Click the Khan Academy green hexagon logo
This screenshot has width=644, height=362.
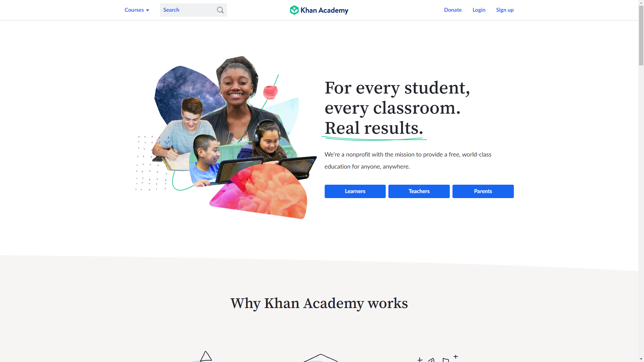(294, 10)
